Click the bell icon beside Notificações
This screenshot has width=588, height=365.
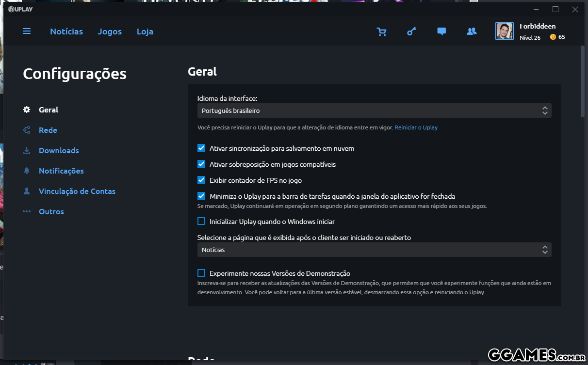click(27, 171)
